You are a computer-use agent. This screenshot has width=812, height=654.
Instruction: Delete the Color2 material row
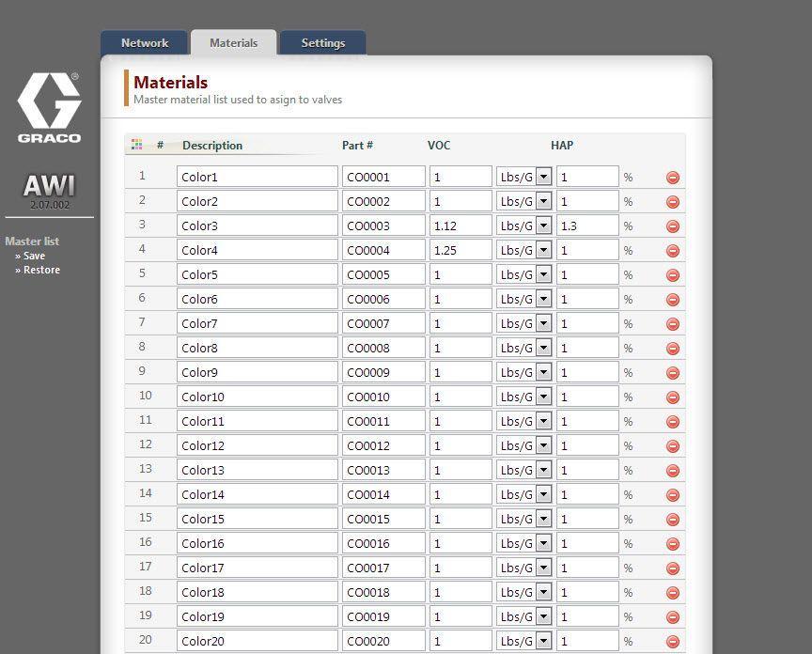(673, 202)
